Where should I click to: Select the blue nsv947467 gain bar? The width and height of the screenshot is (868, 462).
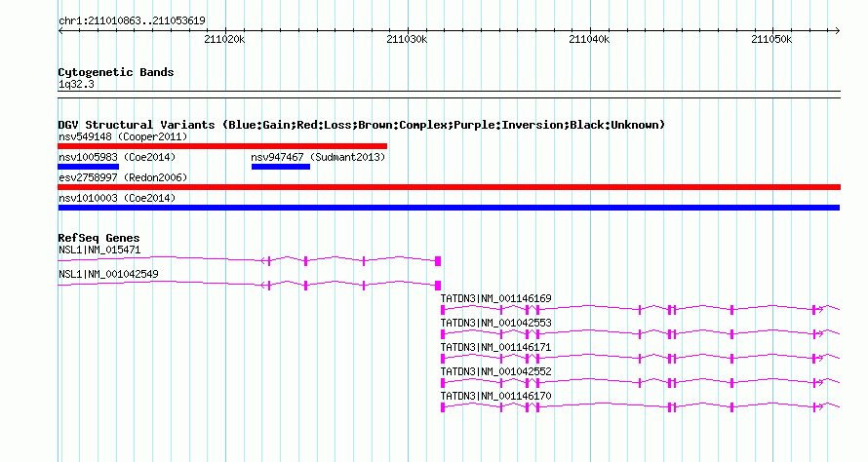(x=281, y=167)
